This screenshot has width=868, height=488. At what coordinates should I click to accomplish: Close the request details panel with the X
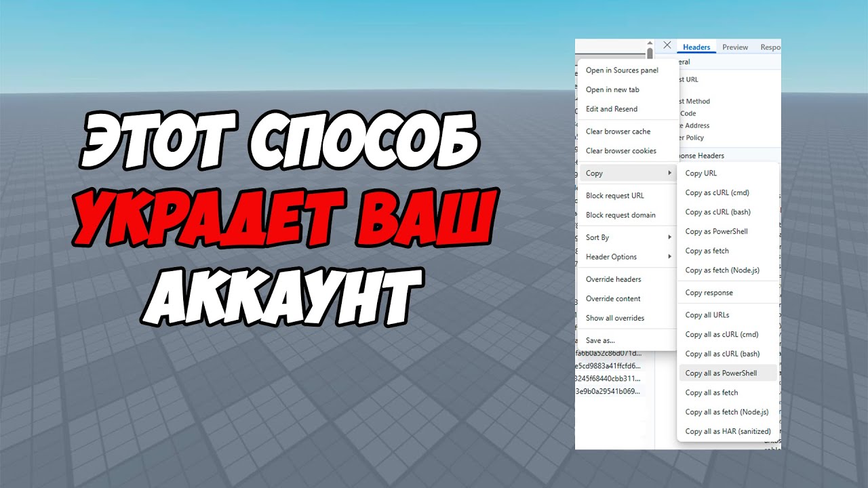pyautogui.click(x=667, y=45)
